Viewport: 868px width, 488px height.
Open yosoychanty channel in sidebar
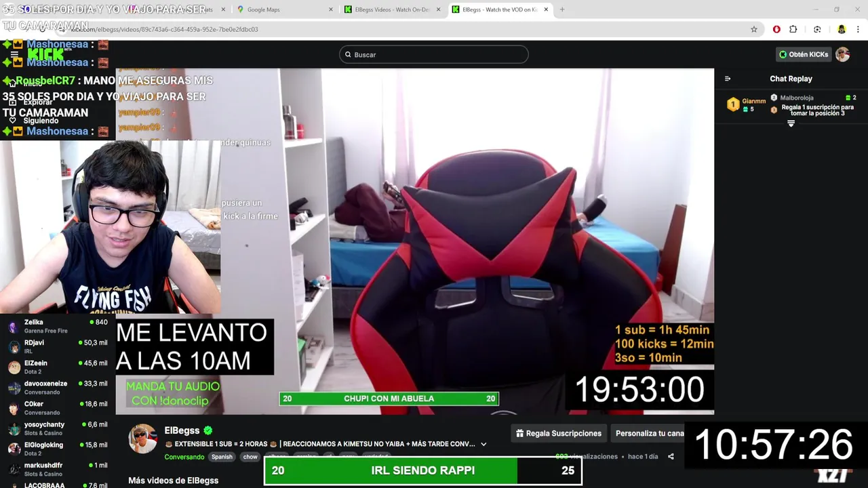(x=58, y=428)
